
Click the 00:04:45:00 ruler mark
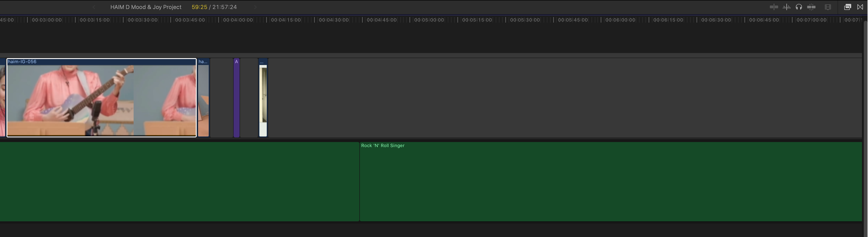click(x=382, y=20)
